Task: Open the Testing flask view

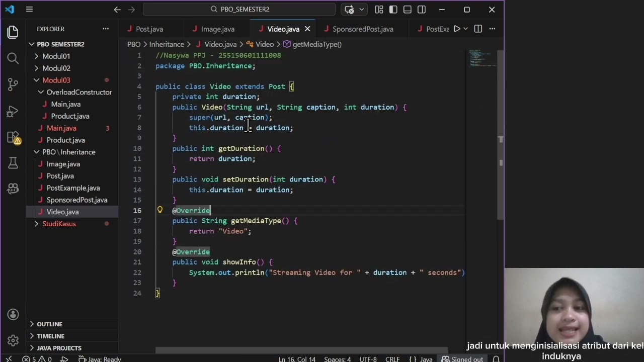Action: click(13, 163)
